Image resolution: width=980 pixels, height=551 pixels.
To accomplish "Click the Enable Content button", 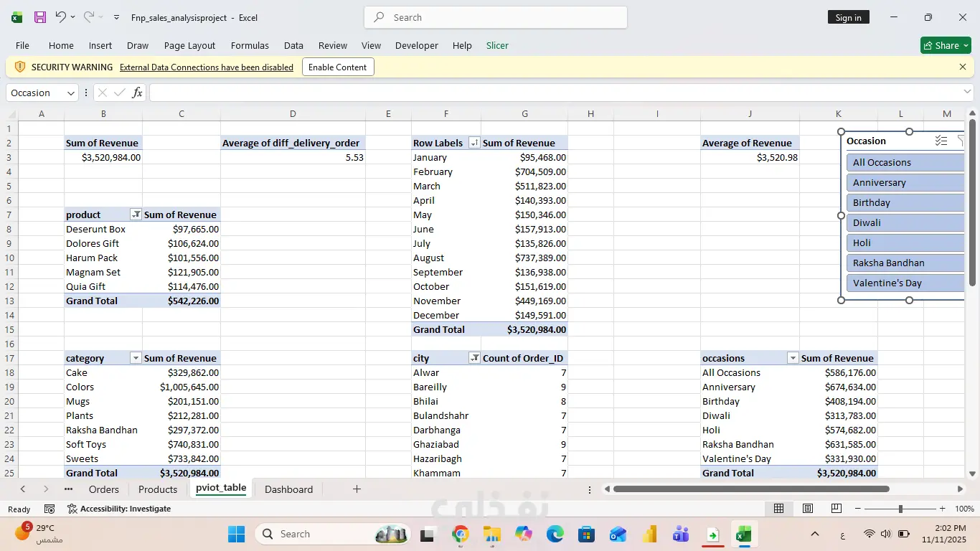I will point(337,67).
